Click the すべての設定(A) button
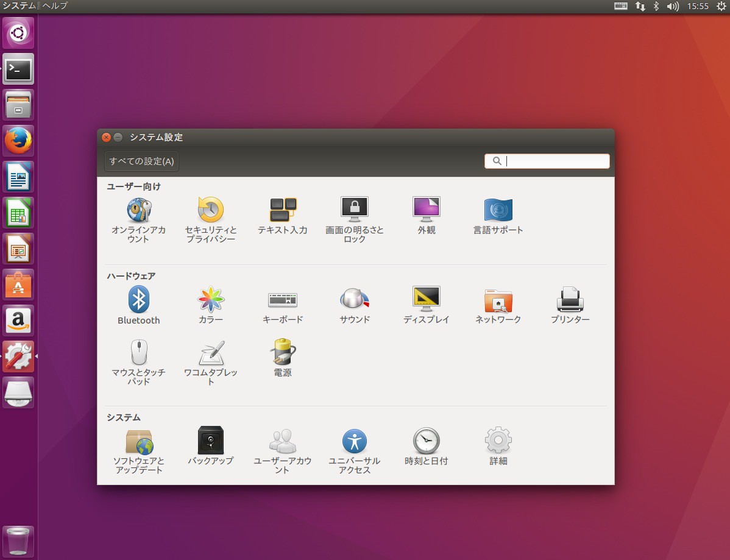This screenshot has width=730, height=560. pyautogui.click(x=141, y=161)
